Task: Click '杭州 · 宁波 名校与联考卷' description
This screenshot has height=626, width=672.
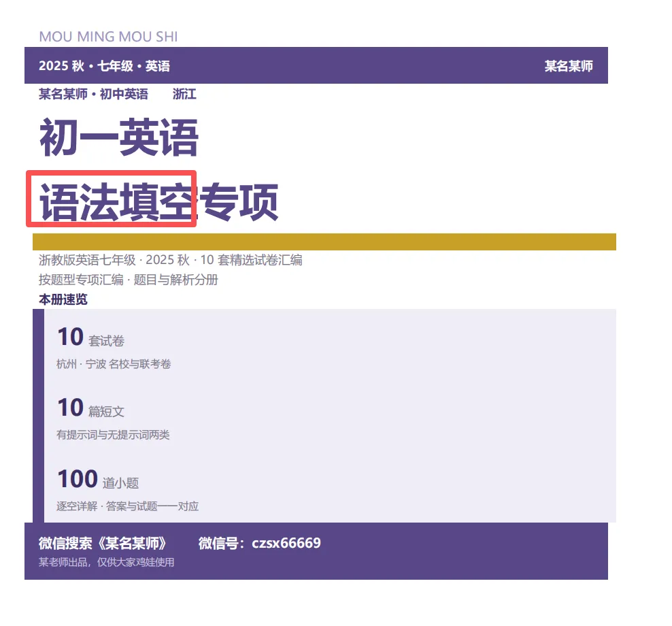Action: click(114, 364)
